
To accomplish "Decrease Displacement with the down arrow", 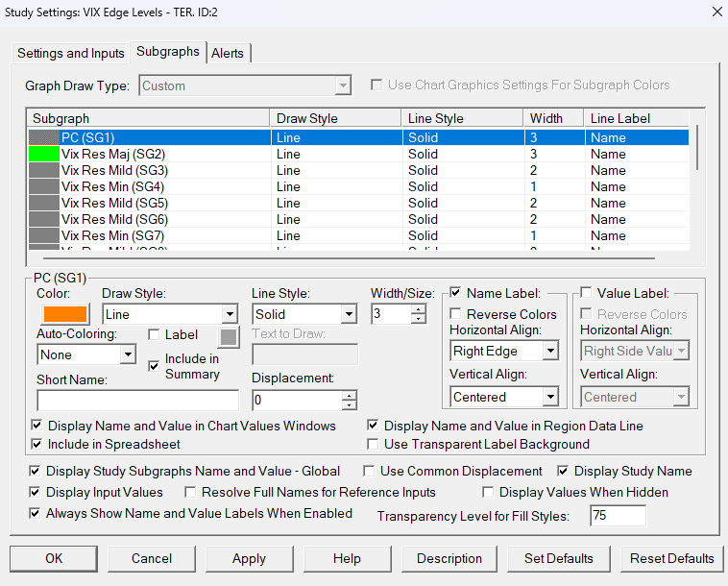I will point(350,404).
